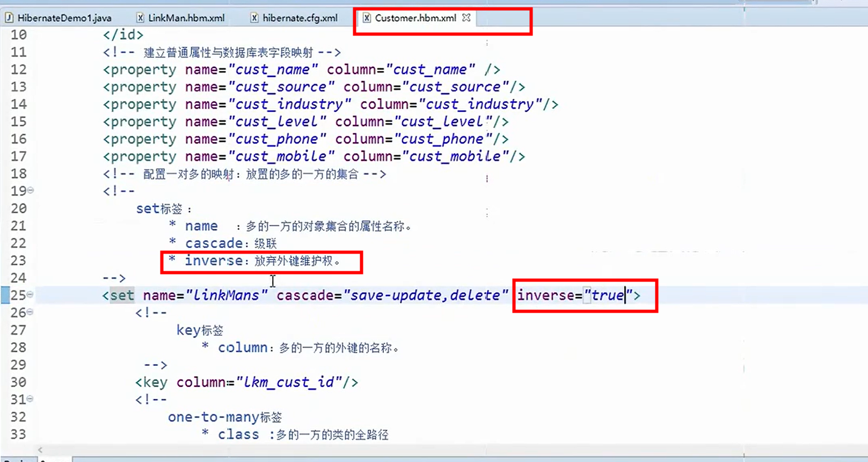Click name "cust_industry" on line 14
The height and width of the screenshot is (462, 868).
click(x=290, y=104)
